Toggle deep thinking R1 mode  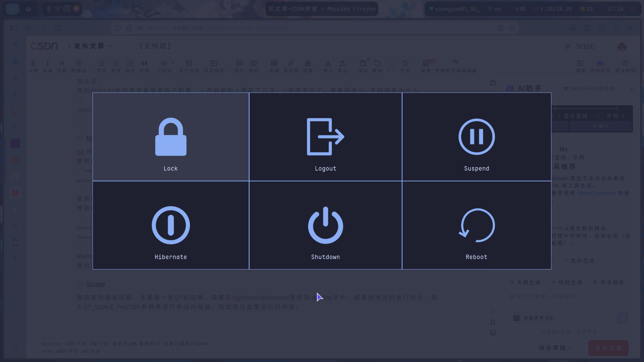534,318
